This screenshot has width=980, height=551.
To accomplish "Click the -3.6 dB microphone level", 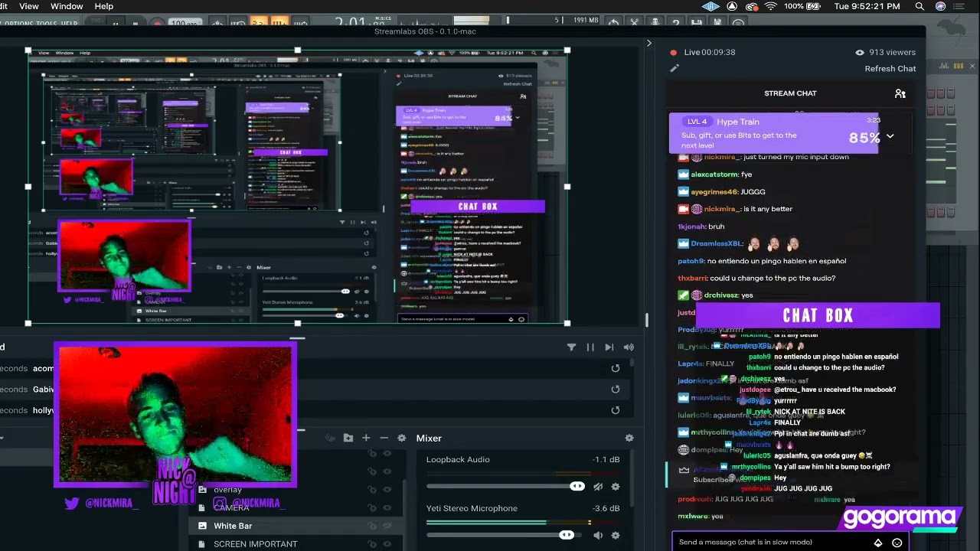I will (606, 508).
